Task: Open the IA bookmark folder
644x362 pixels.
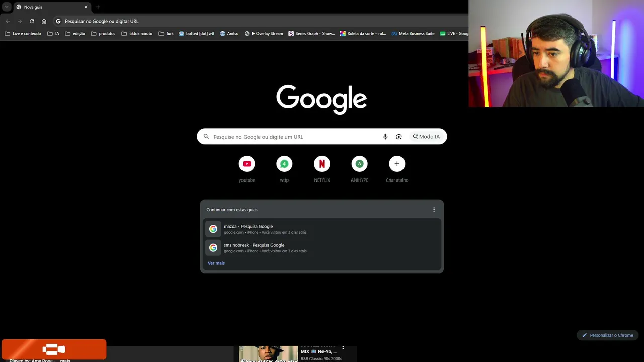Action: click(x=53, y=34)
